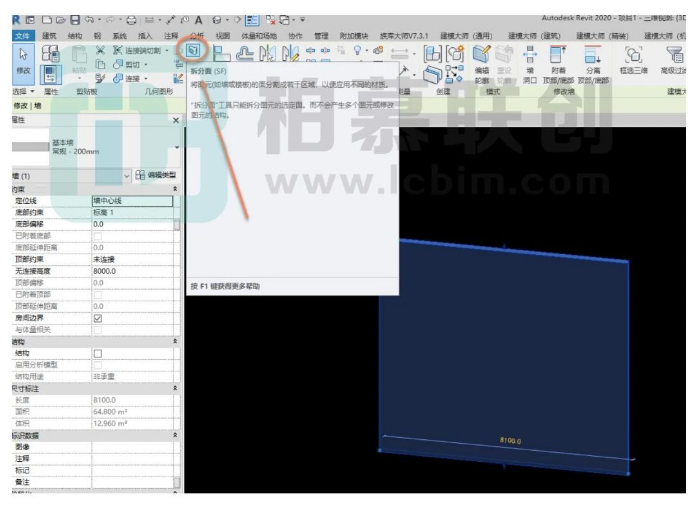The height and width of the screenshot is (507, 688).
Task: Click the Wall Opening (墙洞口) icon
Action: (x=530, y=55)
